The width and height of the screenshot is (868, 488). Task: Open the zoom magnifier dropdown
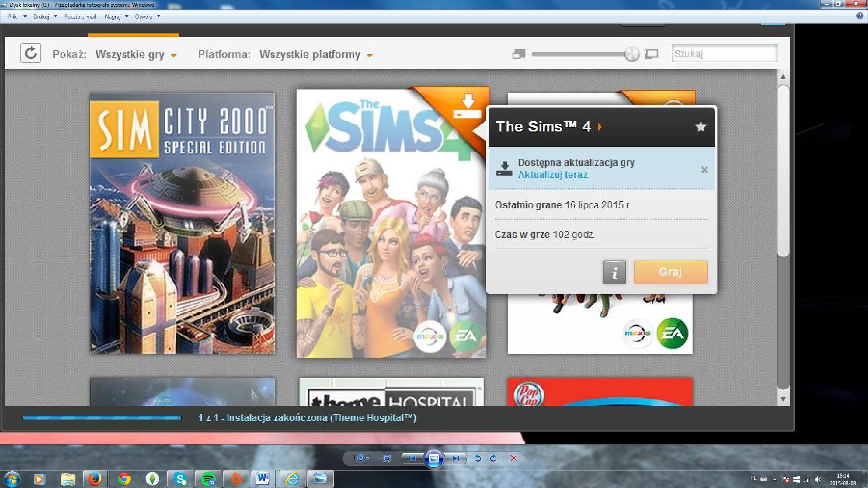point(363,458)
